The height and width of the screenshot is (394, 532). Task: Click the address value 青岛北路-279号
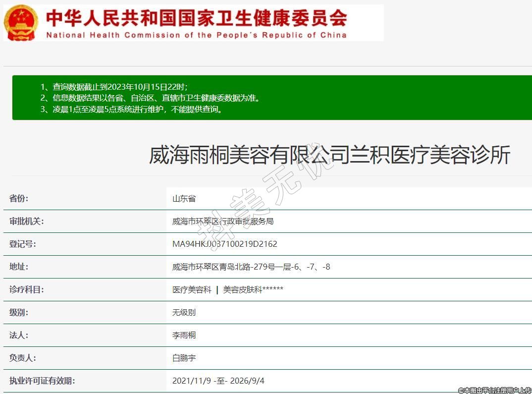(x=251, y=267)
